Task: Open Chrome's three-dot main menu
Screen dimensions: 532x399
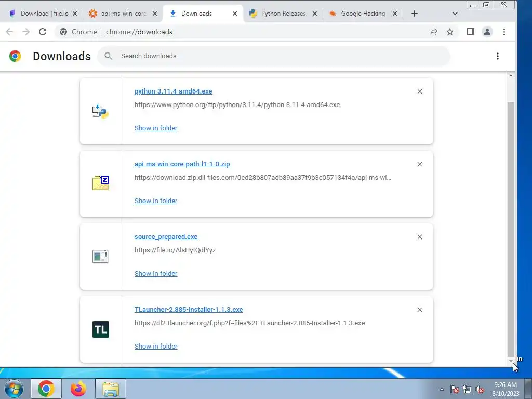Action: pos(504,32)
